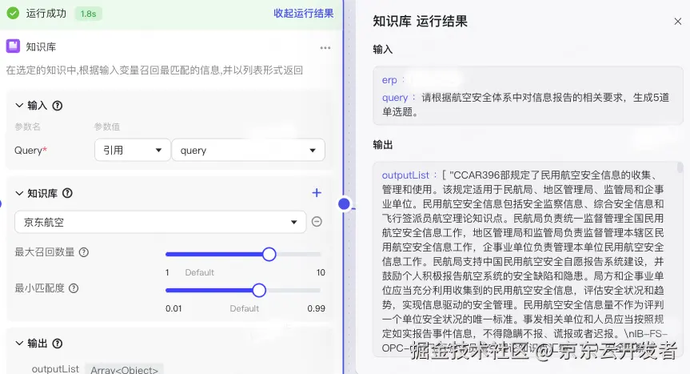The image size is (690, 374).
Task: Click the purple 知识库 node icon
Action: (x=13, y=46)
